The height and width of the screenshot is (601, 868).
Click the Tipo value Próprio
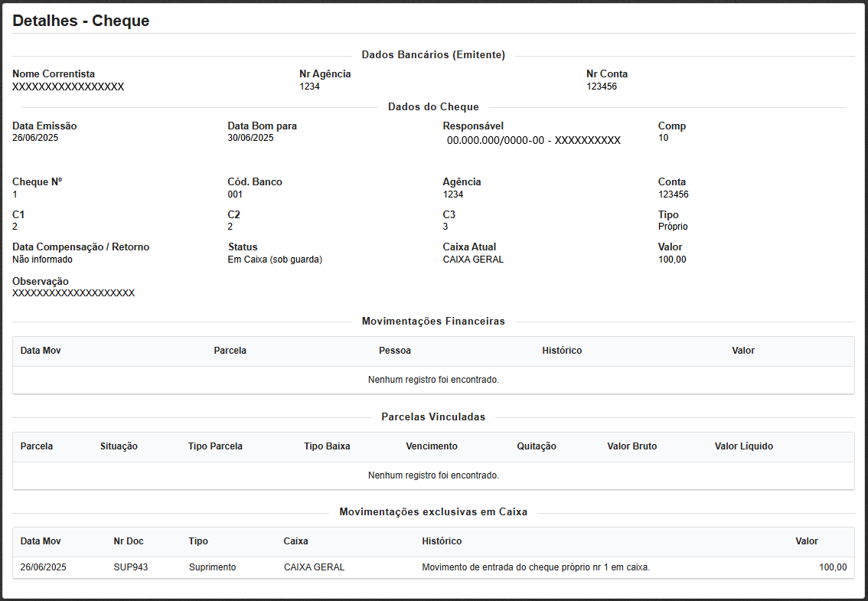(673, 227)
